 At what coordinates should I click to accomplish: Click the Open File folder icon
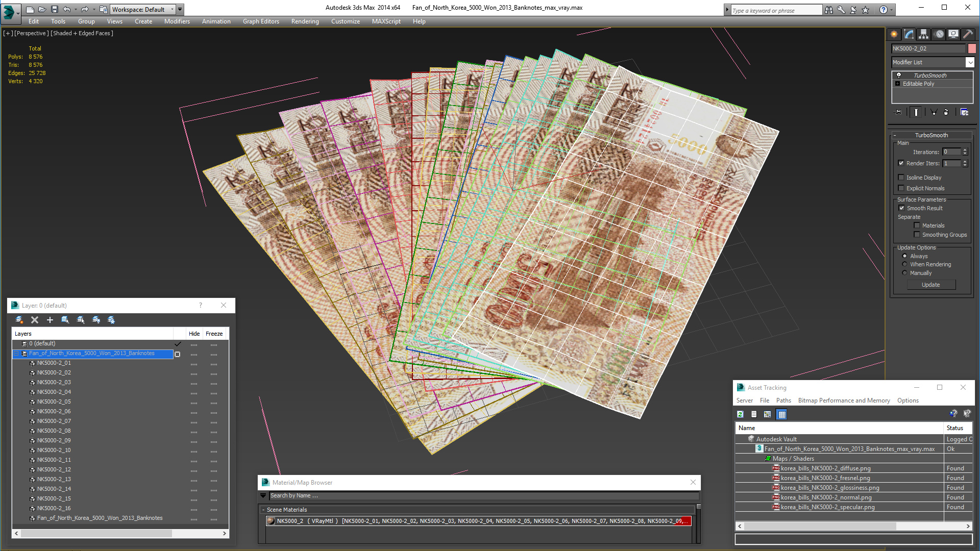point(42,9)
